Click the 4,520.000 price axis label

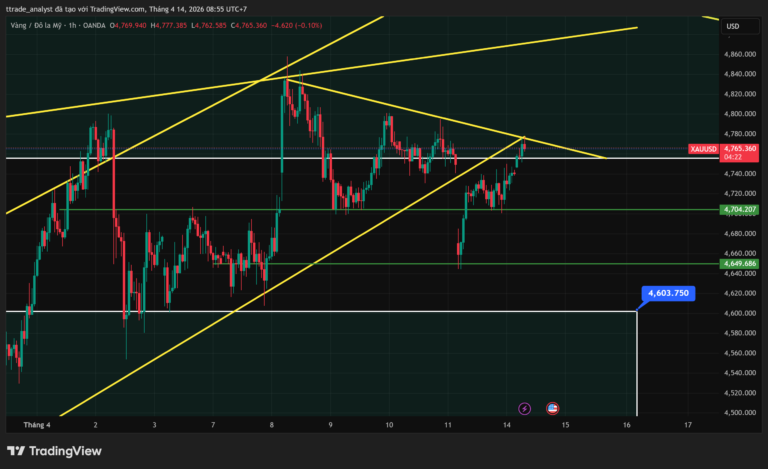click(740, 393)
